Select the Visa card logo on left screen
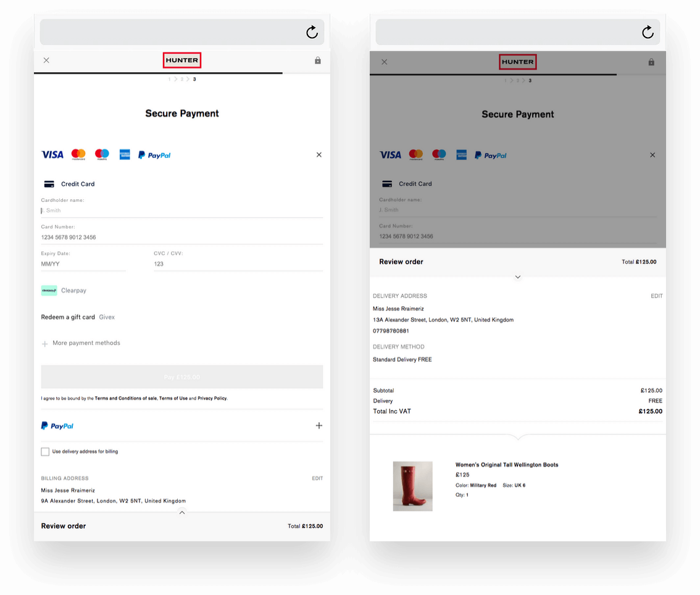This screenshot has width=700, height=595. [x=52, y=155]
